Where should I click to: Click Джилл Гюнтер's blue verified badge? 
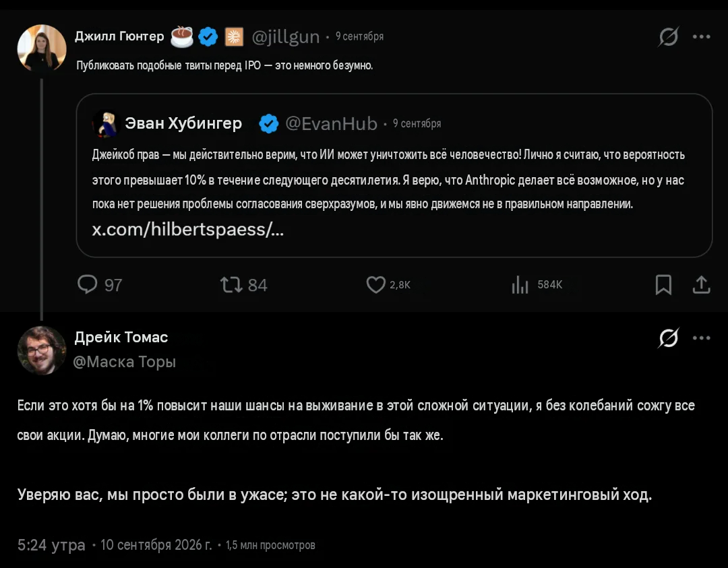[x=208, y=36]
